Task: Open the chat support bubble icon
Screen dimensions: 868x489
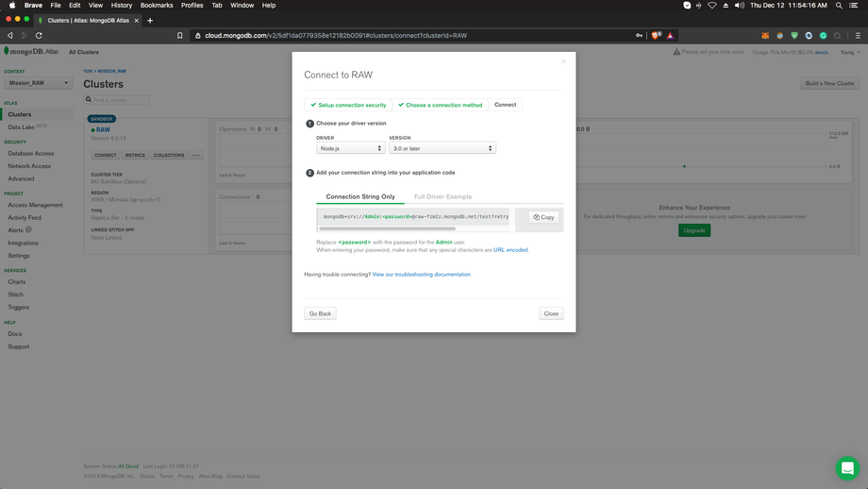Action: (x=846, y=468)
